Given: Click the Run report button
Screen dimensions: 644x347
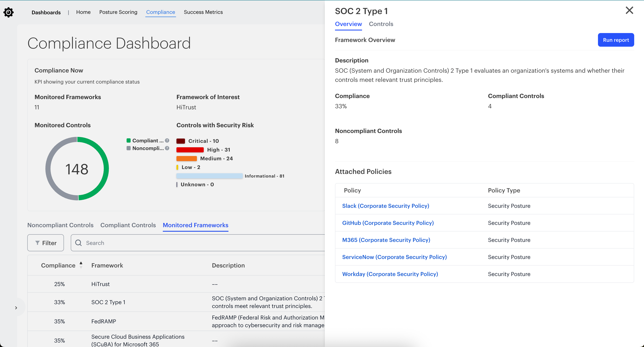Looking at the screenshot, I should [x=616, y=40].
